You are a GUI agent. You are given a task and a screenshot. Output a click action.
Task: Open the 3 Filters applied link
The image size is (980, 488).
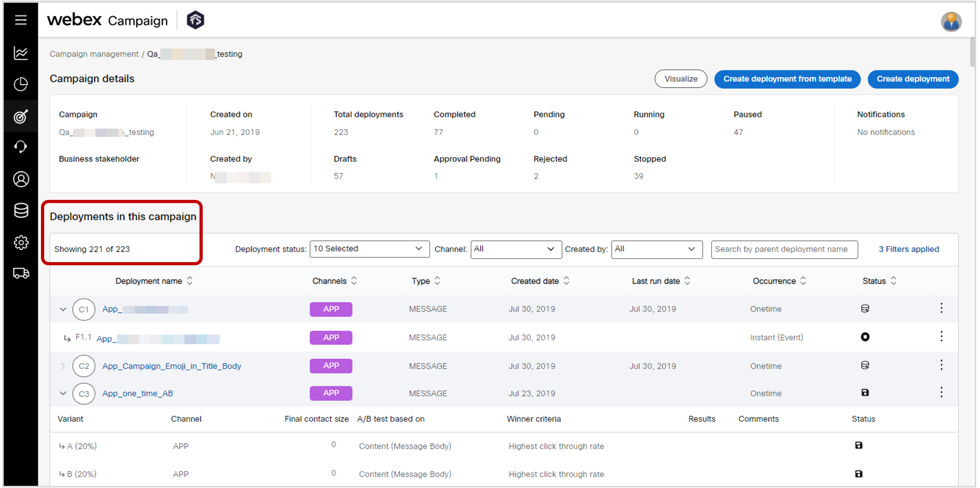point(909,249)
